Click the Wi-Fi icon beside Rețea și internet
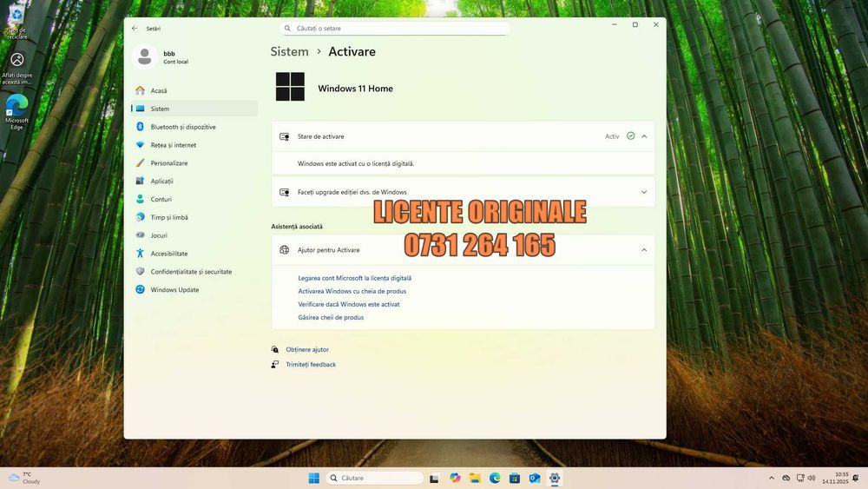 pyautogui.click(x=140, y=145)
